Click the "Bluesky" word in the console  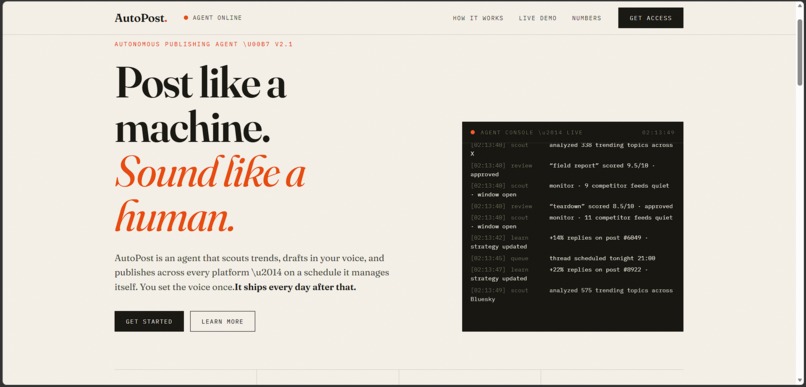pos(483,299)
